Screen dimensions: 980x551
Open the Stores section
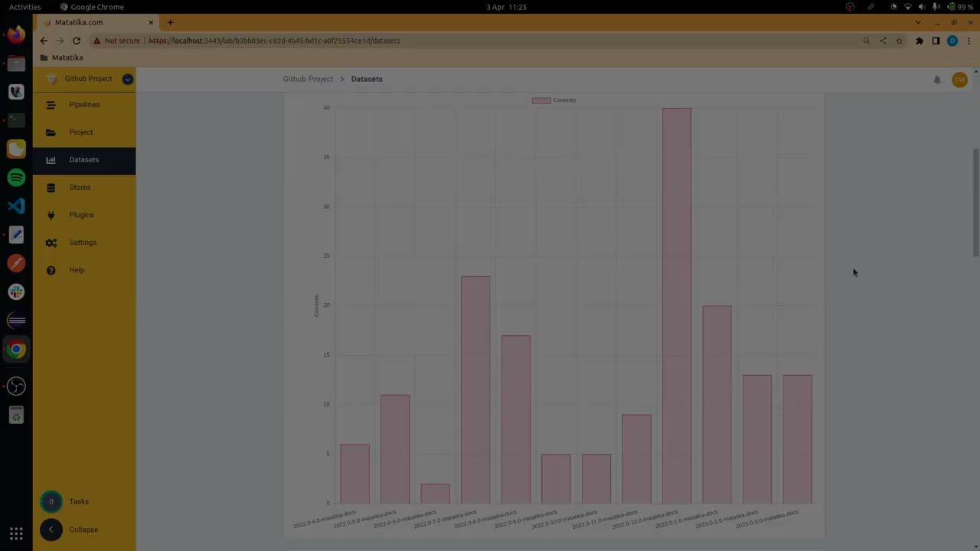[x=84, y=187]
